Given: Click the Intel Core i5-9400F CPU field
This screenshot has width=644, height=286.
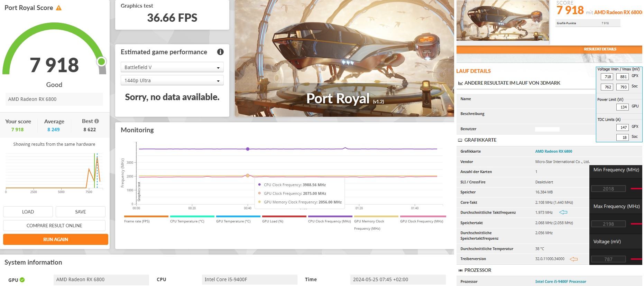Looking at the screenshot, I should pyautogui.click(x=249, y=280).
